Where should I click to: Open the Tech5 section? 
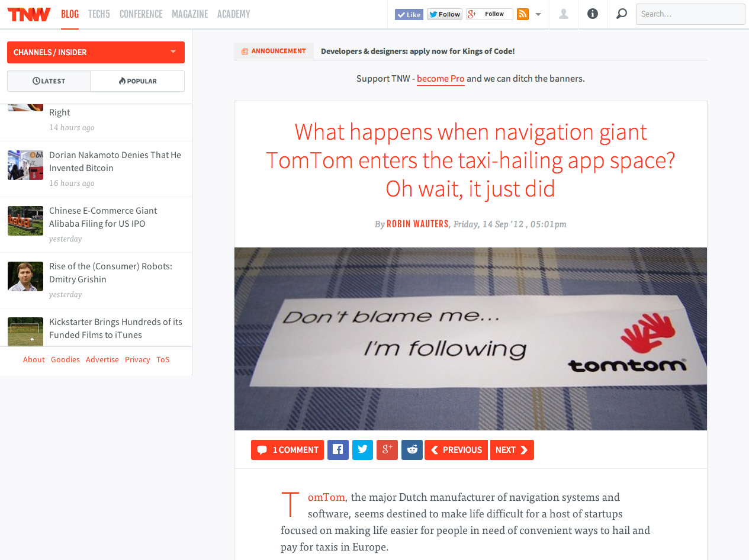coord(99,14)
